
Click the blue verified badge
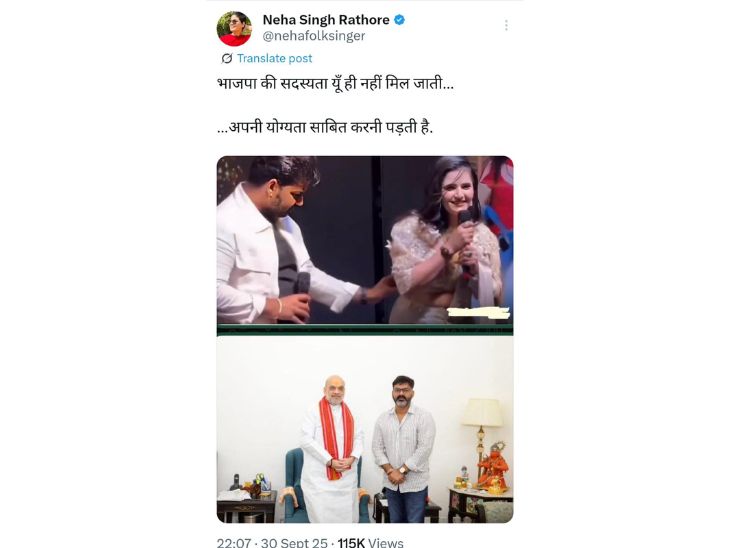click(399, 20)
